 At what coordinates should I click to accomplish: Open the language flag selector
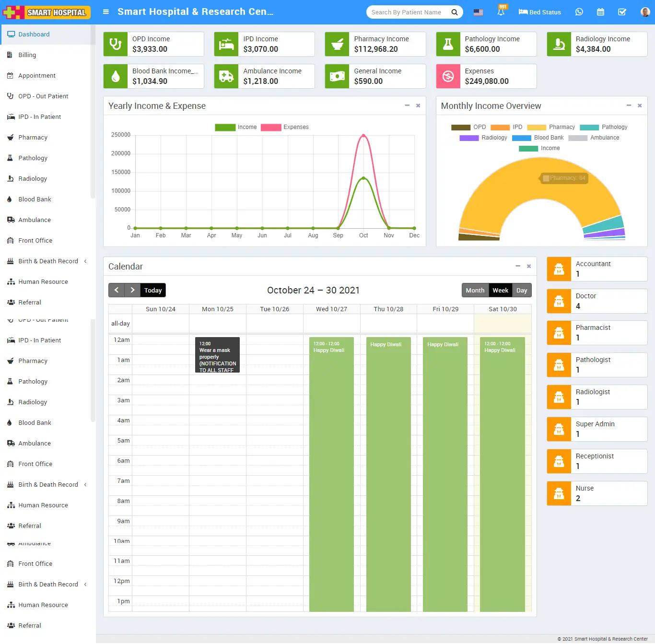click(x=478, y=12)
